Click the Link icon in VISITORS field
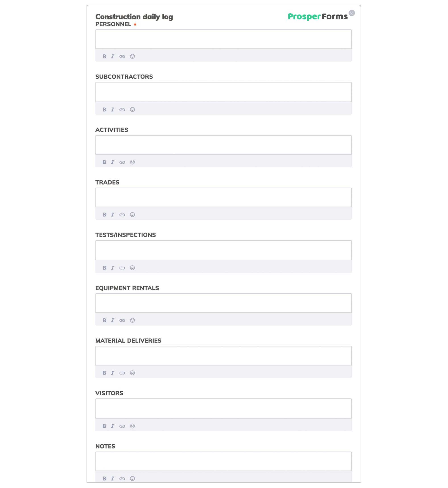The width and height of the screenshot is (448, 488). [122, 426]
